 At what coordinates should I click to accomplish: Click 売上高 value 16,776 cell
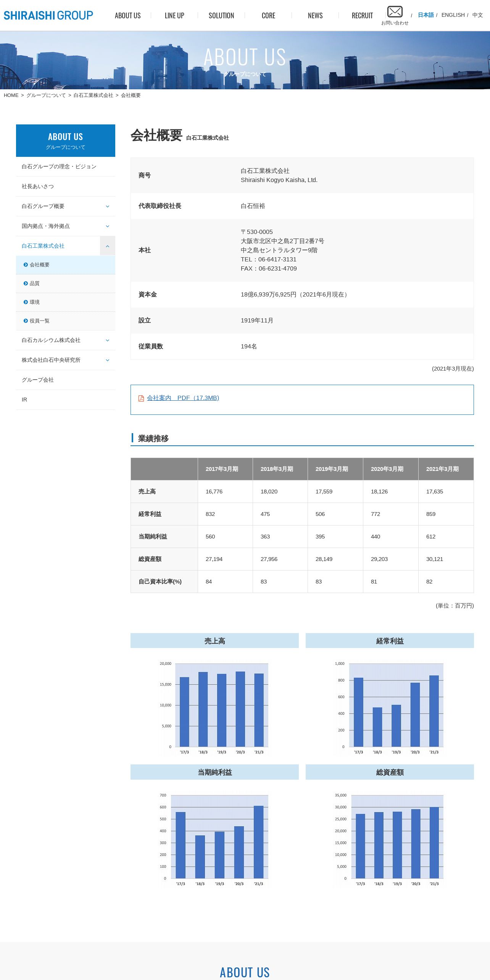[x=225, y=492]
